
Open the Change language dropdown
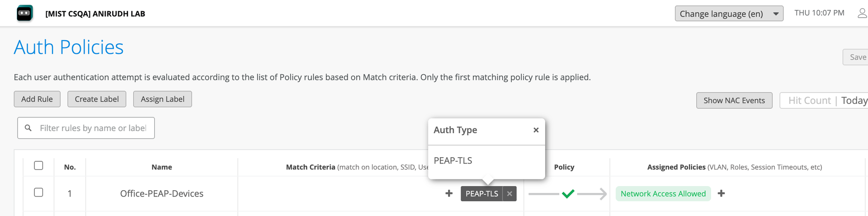[x=729, y=14]
